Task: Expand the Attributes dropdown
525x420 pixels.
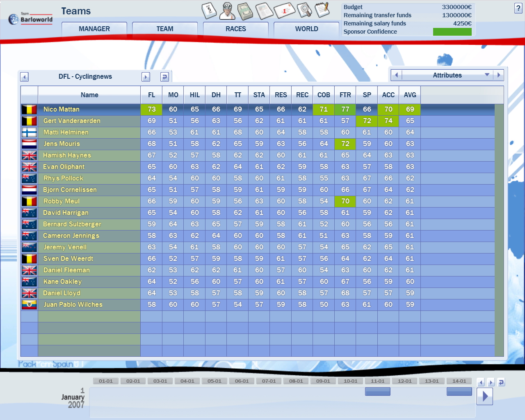Action: click(487, 75)
